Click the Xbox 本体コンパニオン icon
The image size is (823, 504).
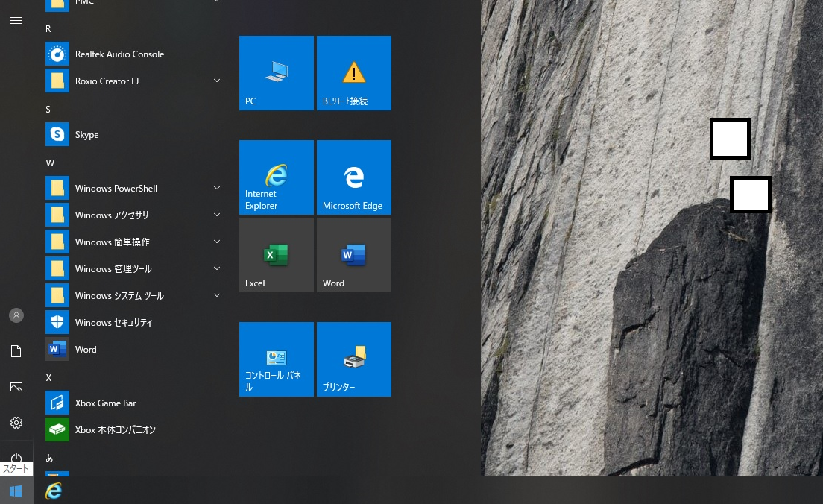point(57,430)
